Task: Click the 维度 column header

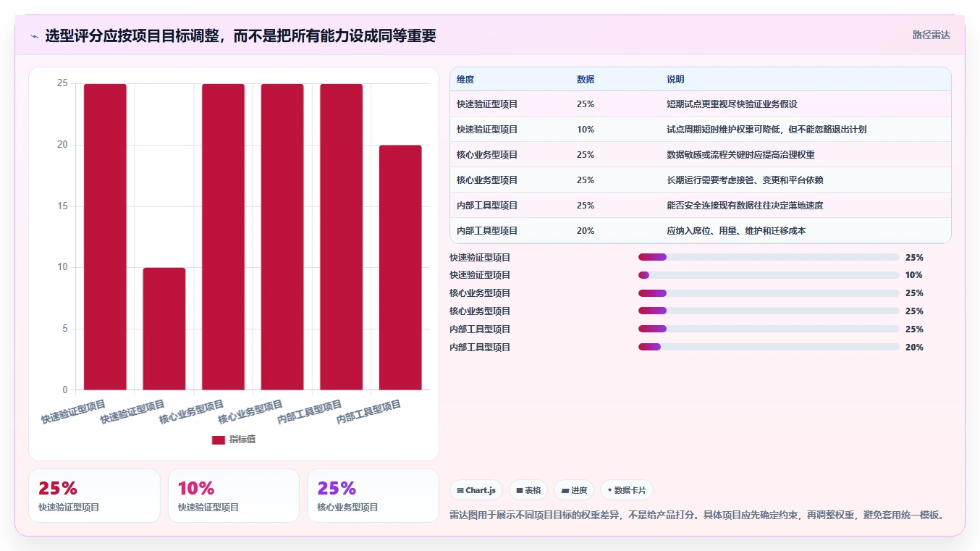Action: (x=465, y=80)
